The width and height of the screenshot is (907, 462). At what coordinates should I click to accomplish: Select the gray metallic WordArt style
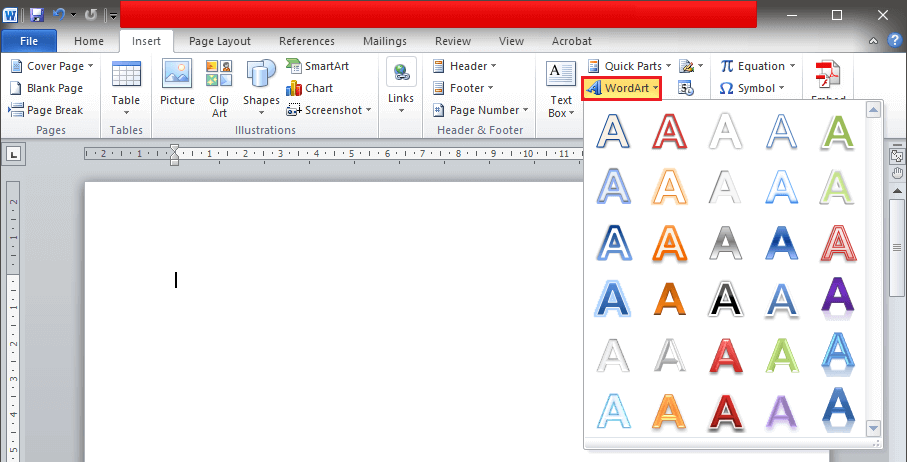pos(725,242)
